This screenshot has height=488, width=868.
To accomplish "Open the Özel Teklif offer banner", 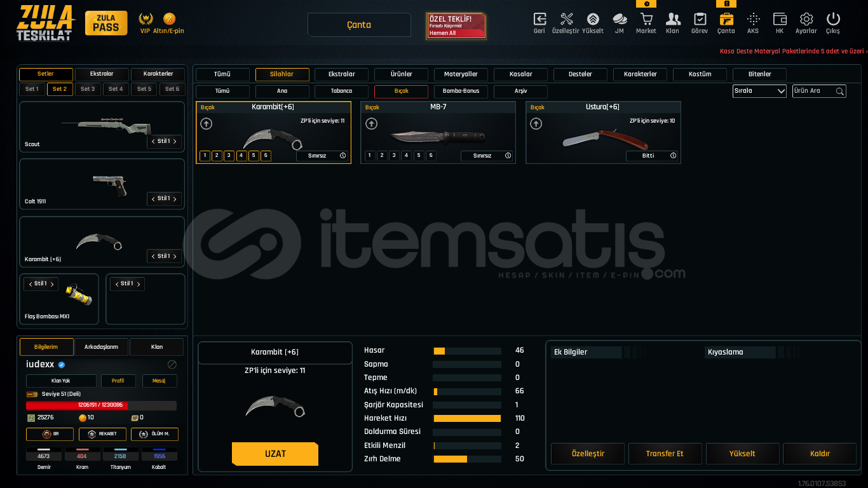I will click(x=456, y=25).
